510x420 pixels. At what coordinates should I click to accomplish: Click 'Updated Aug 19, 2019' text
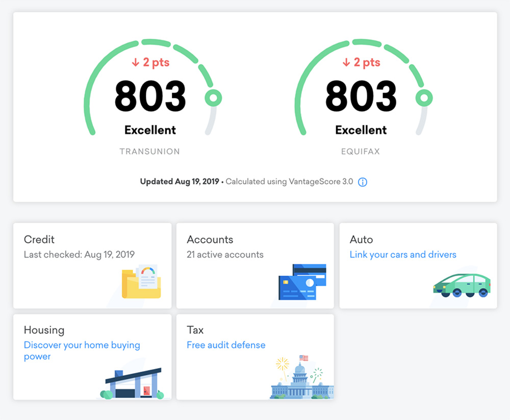[x=180, y=181]
